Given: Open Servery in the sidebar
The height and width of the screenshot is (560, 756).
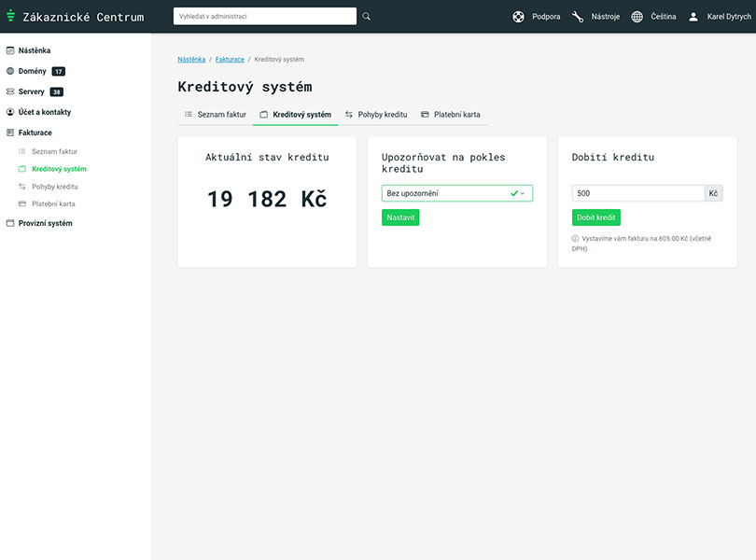Looking at the screenshot, I should (x=32, y=91).
